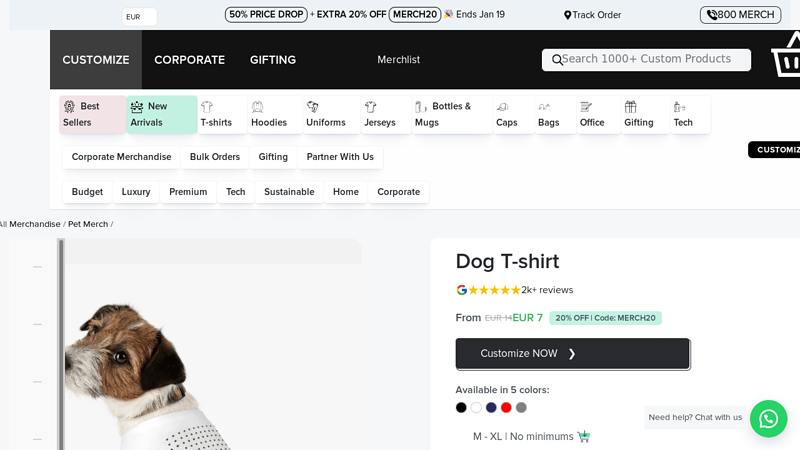Screen dimensions: 800x450
Task: Open Bulk Orders menu item
Action: [x=215, y=157]
